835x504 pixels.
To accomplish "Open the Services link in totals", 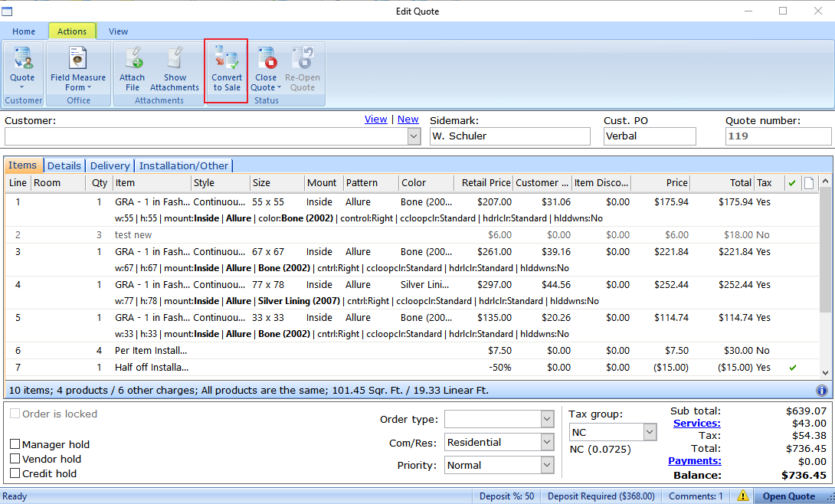I will [696, 423].
